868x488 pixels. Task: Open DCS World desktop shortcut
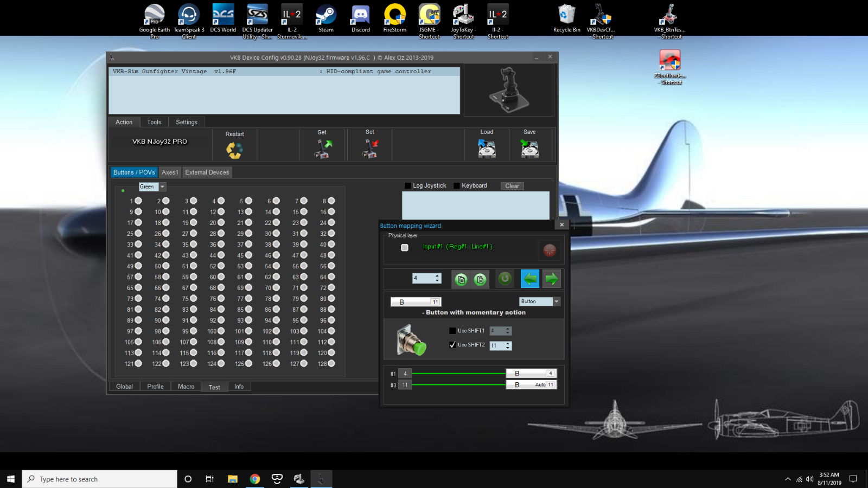click(x=223, y=18)
